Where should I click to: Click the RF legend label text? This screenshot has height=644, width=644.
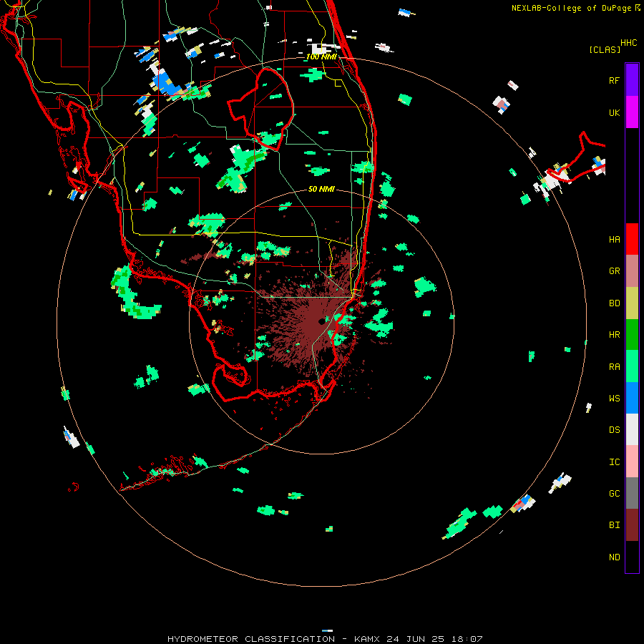click(614, 80)
